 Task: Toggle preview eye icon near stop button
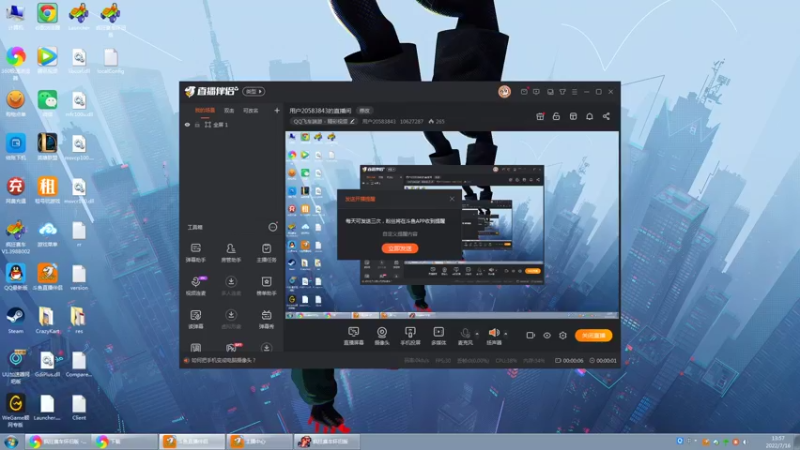pos(547,335)
